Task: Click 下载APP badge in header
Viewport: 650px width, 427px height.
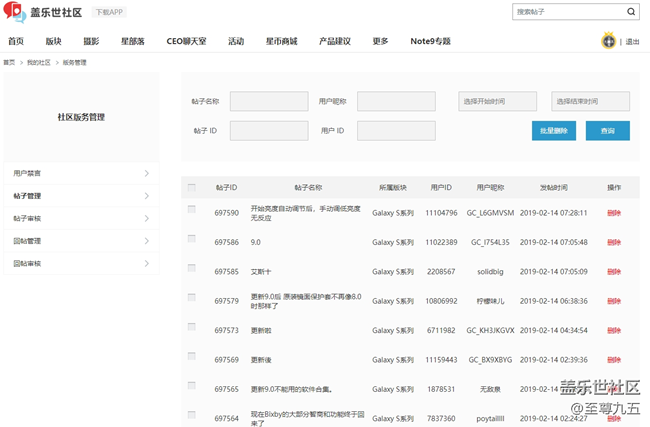Action: click(109, 12)
